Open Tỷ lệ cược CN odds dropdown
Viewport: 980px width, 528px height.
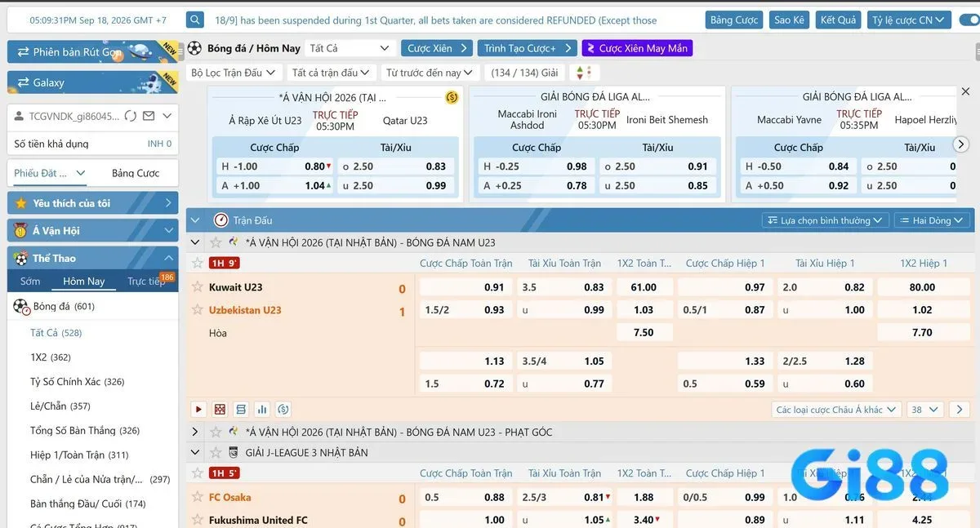click(909, 20)
